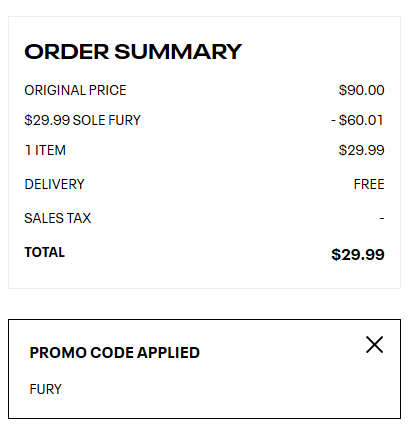Select the 1 ITEM label
Image resolution: width=412 pixels, height=428 pixels.
point(45,150)
